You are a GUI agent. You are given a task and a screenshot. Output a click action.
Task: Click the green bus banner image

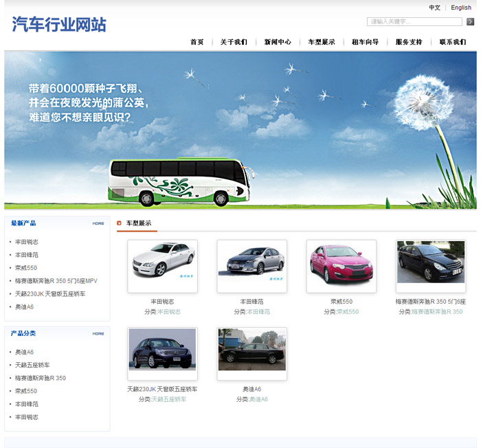coord(182,182)
